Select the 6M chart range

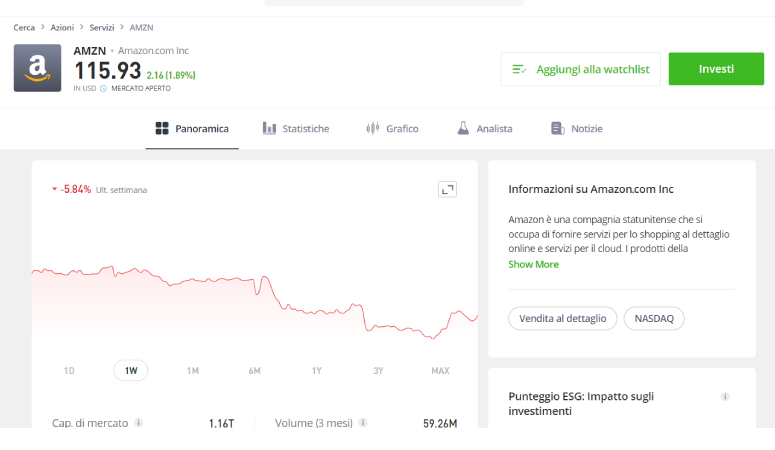[255, 371]
